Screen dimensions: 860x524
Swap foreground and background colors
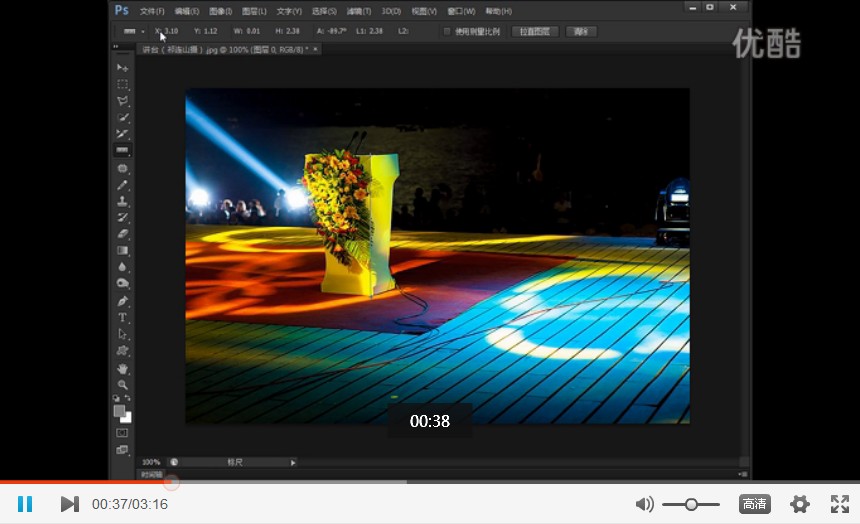128,398
